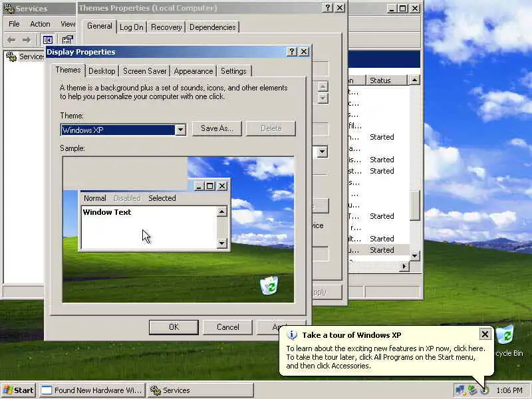Select the highlighted Started row in Services list
The width and height of the screenshot is (532, 399).
point(378,250)
